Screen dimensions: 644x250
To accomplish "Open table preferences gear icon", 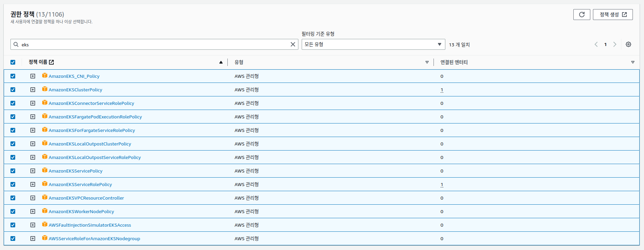I will [x=628, y=44].
